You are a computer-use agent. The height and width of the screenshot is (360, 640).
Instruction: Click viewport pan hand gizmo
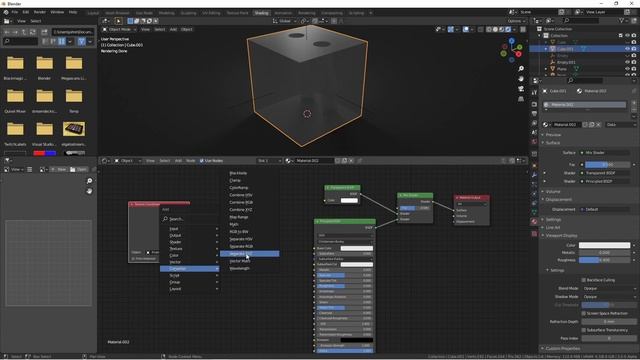[521, 78]
